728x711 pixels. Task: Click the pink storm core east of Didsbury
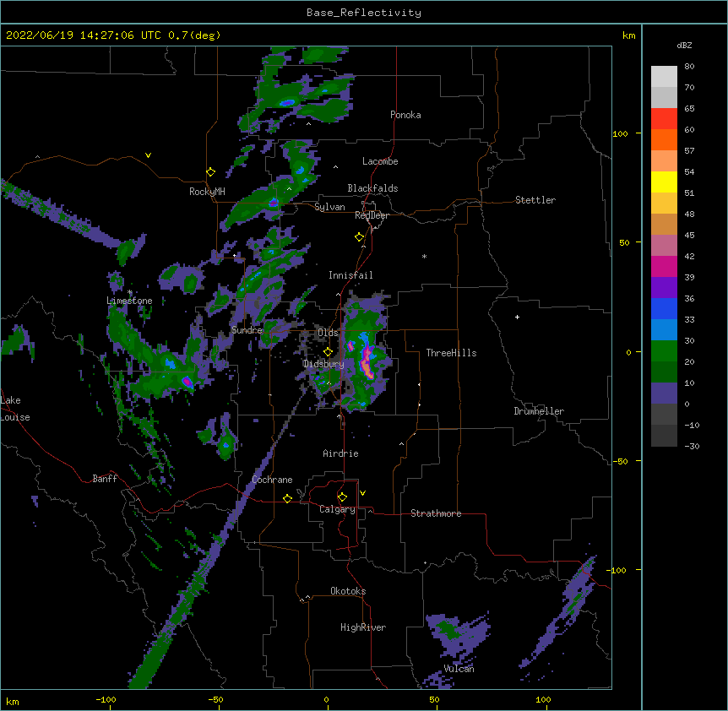[367, 360]
